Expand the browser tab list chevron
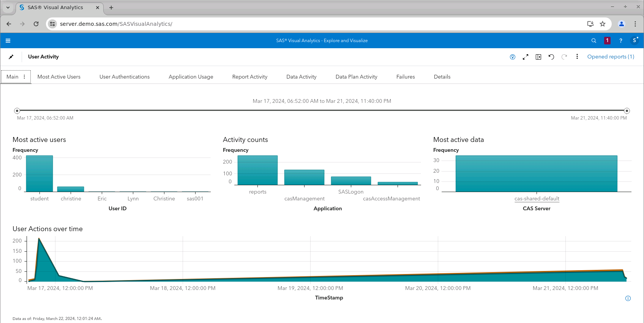Image resolution: width=644 pixels, height=323 pixels. [x=8, y=8]
